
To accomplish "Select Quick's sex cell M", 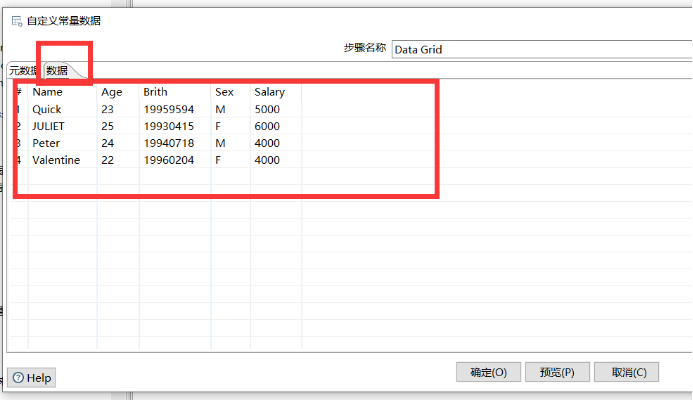I will 230,109.
